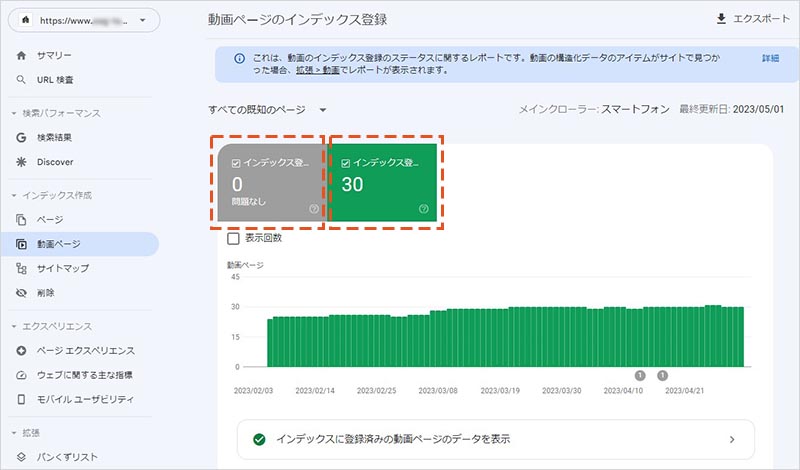Click the ページエクスペリエンス plus icon
Image resolution: width=800 pixels, height=470 pixels.
22,351
